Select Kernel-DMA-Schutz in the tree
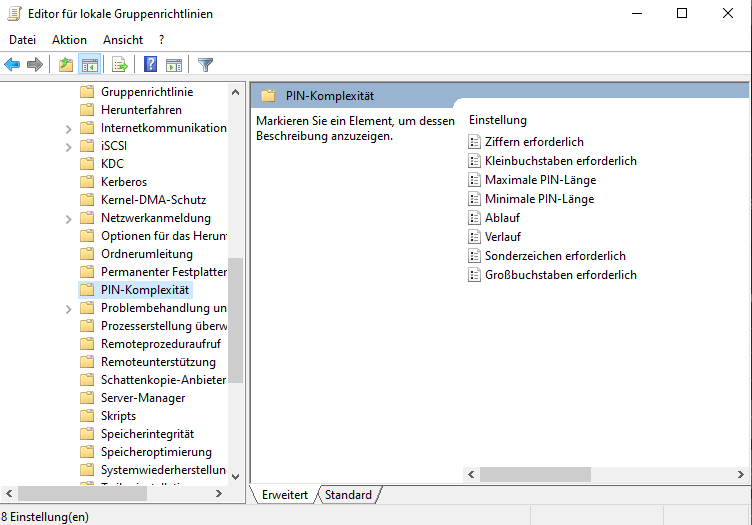This screenshot has width=752, height=525. coord(153,199)
